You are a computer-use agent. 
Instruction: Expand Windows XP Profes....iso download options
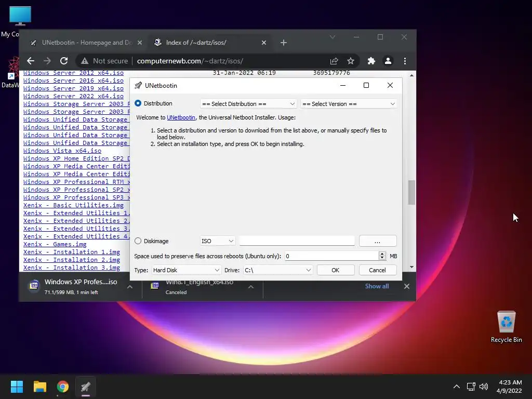129,287
